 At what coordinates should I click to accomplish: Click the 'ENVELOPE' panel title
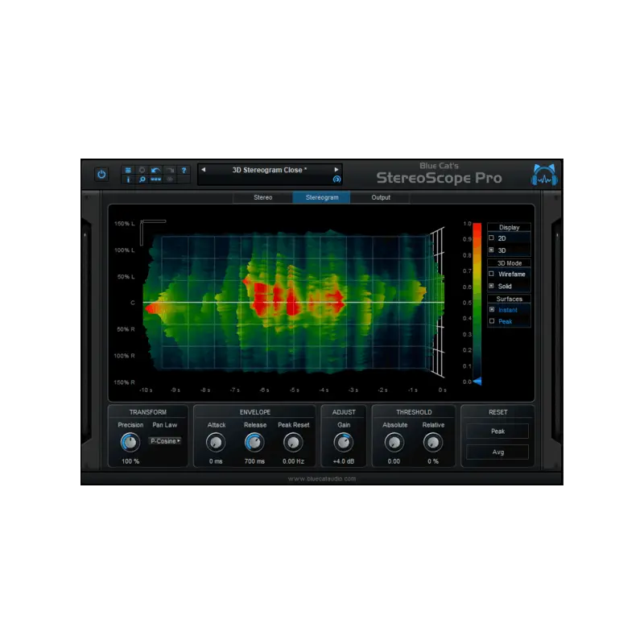tap(255, 412)
